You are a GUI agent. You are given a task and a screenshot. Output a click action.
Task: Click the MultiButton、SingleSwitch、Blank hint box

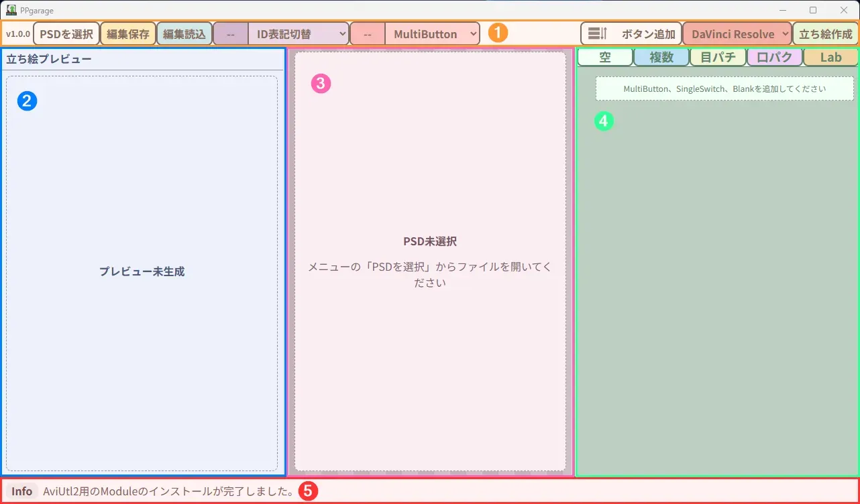point(724,88)
